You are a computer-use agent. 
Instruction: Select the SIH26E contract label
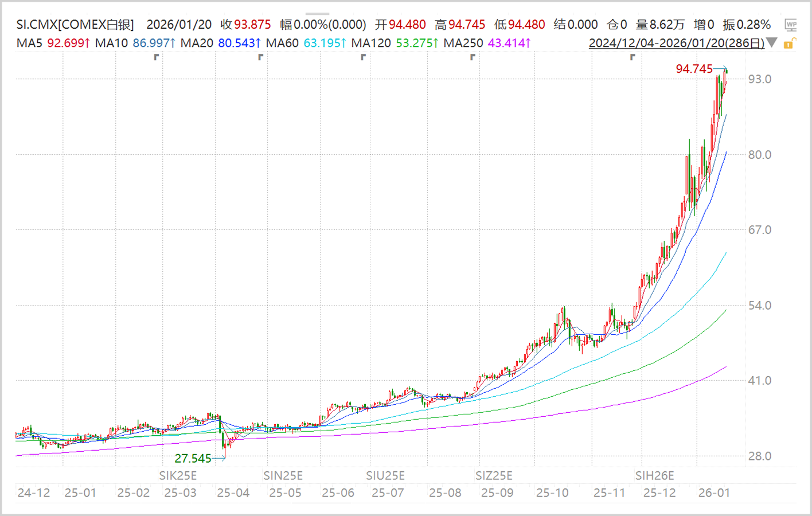654,475
